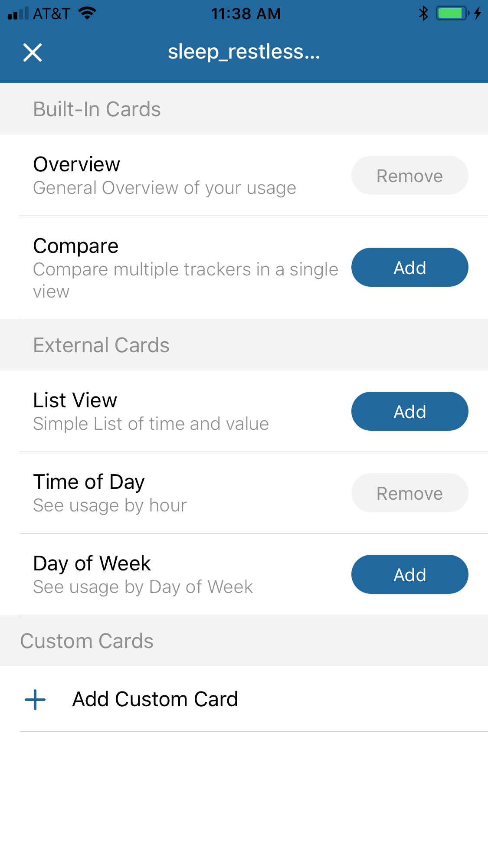
Task: Add the List View card
Action: tap(409, 411)
